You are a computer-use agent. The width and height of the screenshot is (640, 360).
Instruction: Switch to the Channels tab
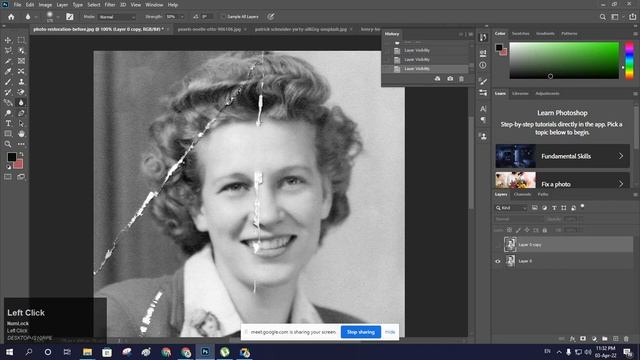[522, 194]
